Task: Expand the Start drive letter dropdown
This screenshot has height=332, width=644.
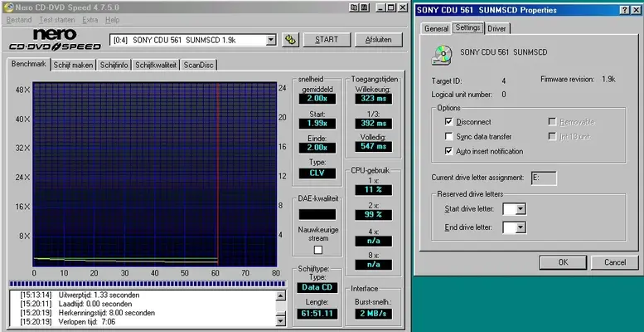Action: tap(520, 208)
